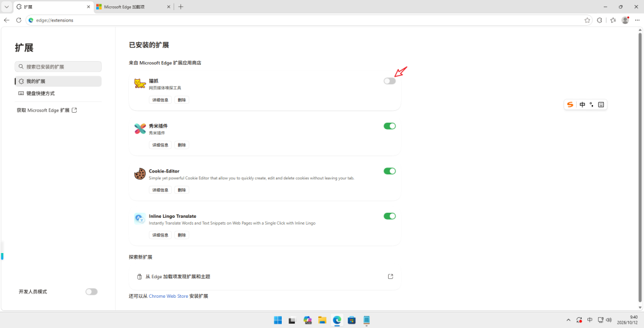Click the keyboard icon beside 键盘快捷方式

[x=21, y=93]
